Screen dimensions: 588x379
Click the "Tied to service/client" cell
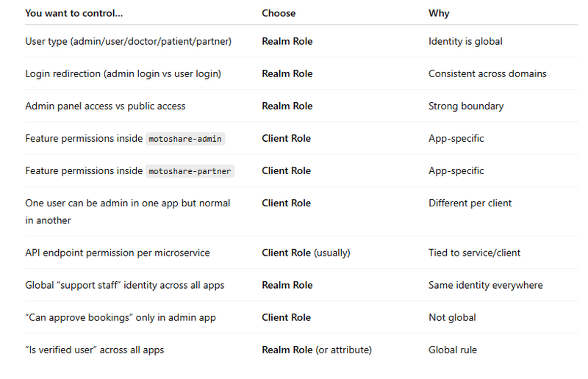coord(474,253)
